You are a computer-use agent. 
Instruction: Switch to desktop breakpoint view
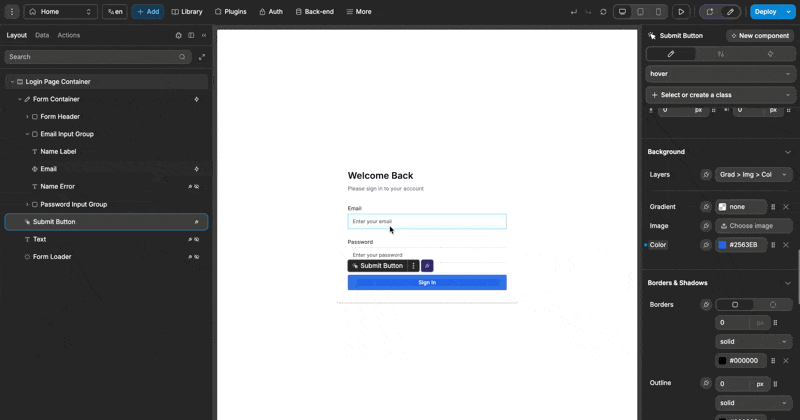point(622,12)
